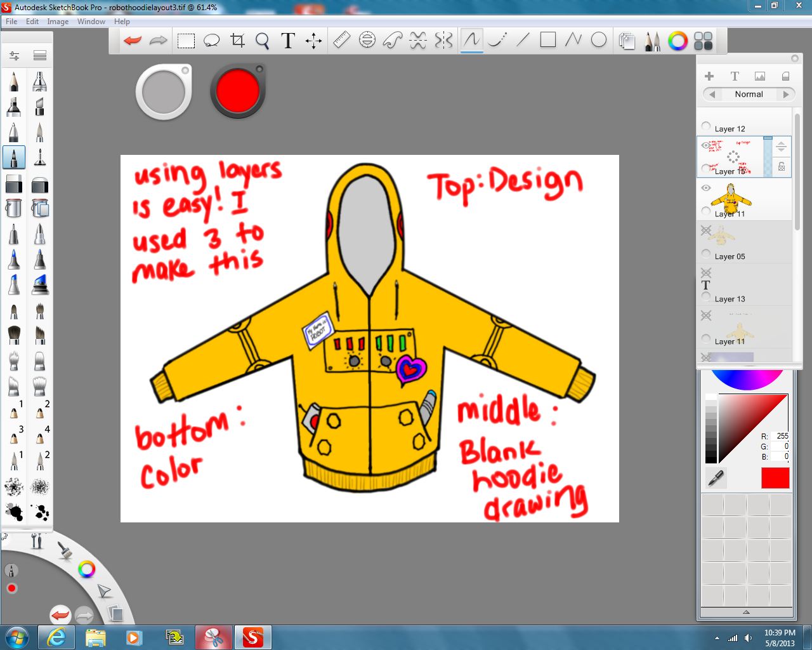Open the Image menu
Image resolution: width=812 pixels, height=650 pixels.
(58, 21)
